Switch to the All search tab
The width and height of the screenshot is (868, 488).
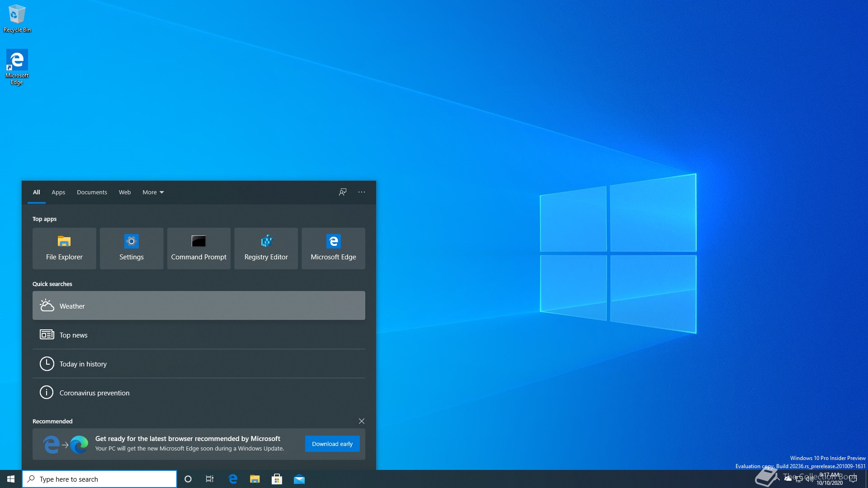point(37,192)
